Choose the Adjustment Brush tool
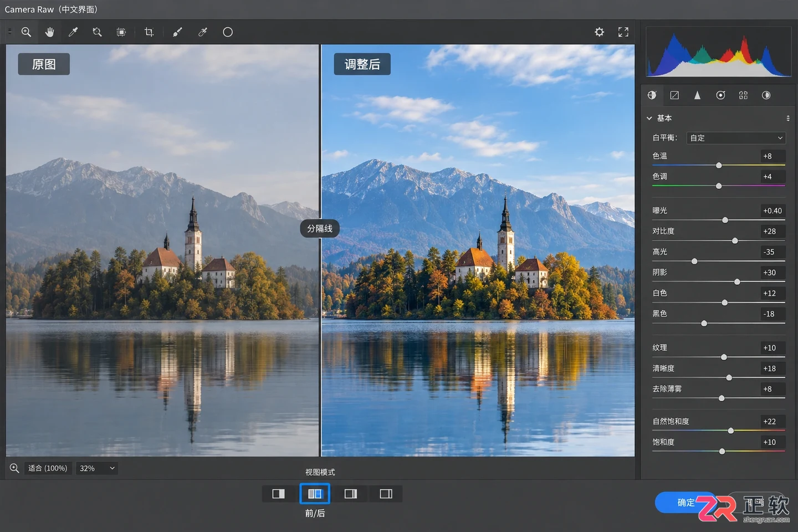 click(x=177, y=32)
